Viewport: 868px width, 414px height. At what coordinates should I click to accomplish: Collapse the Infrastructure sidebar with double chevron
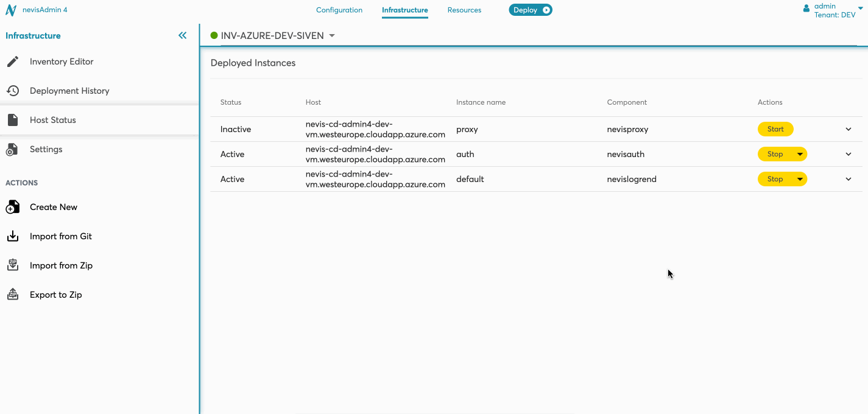coord(182,36)
